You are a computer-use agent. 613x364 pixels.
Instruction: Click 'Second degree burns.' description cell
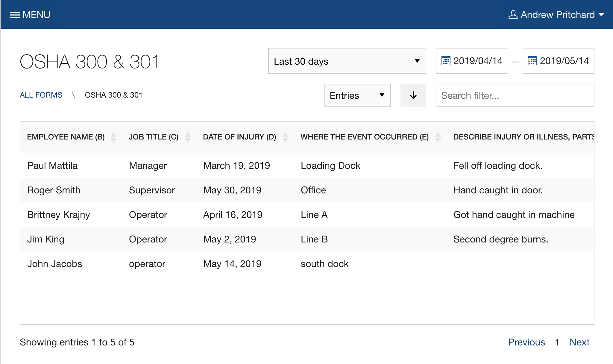501,239
